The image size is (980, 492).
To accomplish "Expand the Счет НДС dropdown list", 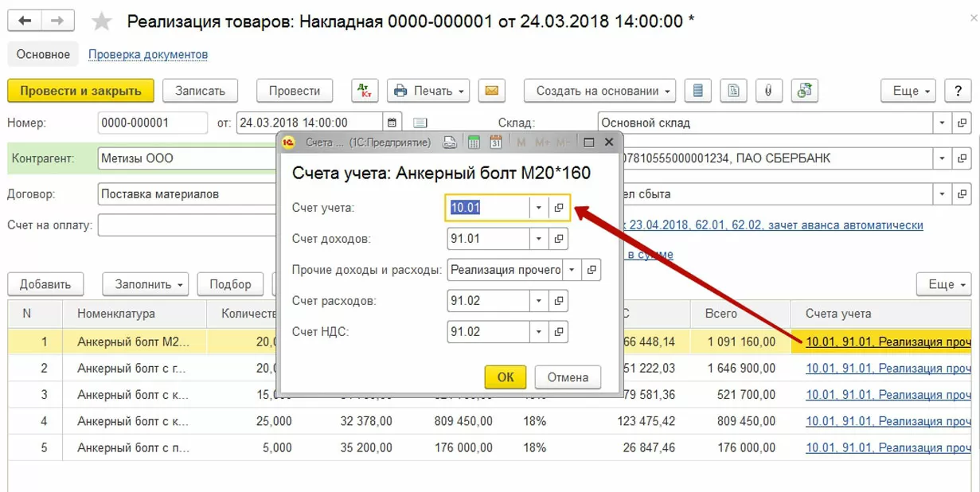I will pyautogui.click(x=539, y=332).
